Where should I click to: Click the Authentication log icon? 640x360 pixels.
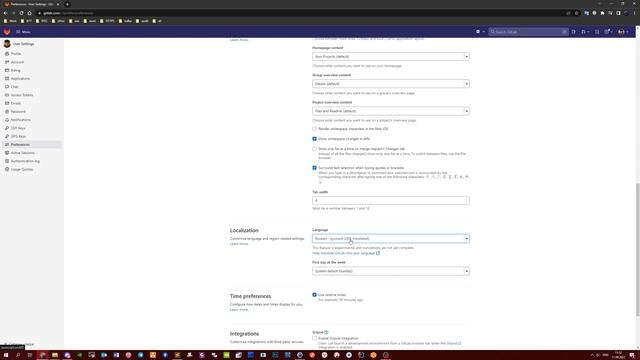(x=7, y=161)
